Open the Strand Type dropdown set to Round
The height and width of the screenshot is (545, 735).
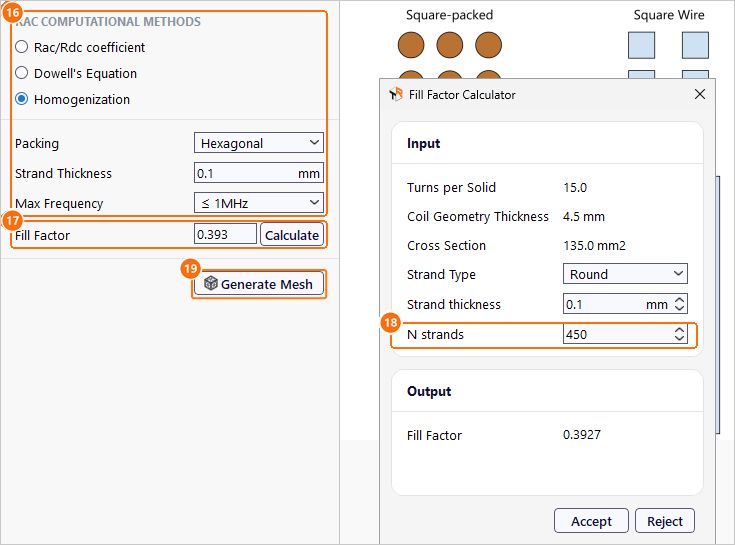click(x=625, y=274)
